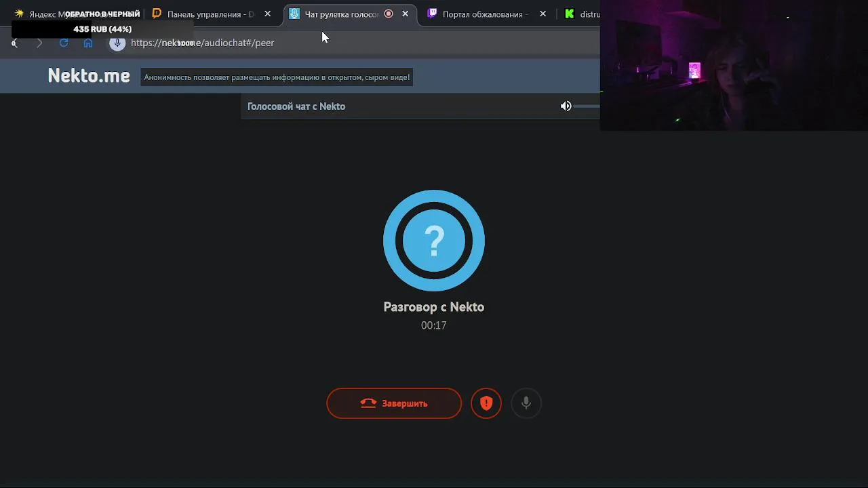Click the Nekto.me logo
The height and width of the screenshot is (488, 868).
[x=89, y=76]
